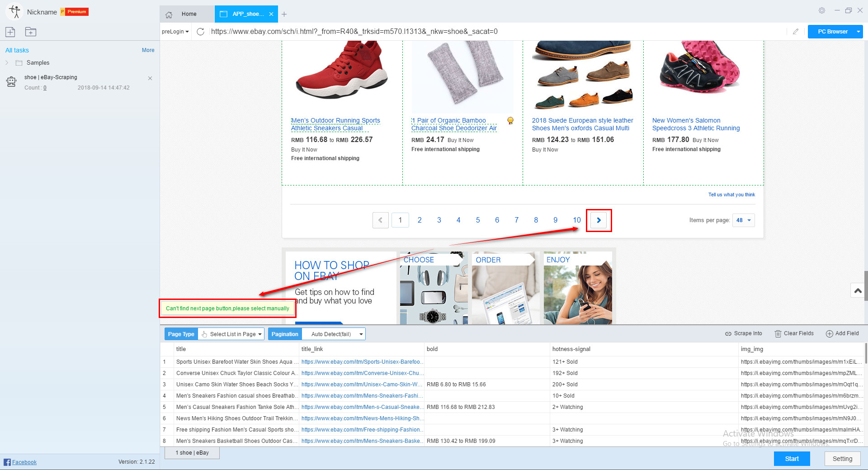Open a new tab with the plus button
The height and width of the screenshot is (470, 868).
(x=284, y=14)
